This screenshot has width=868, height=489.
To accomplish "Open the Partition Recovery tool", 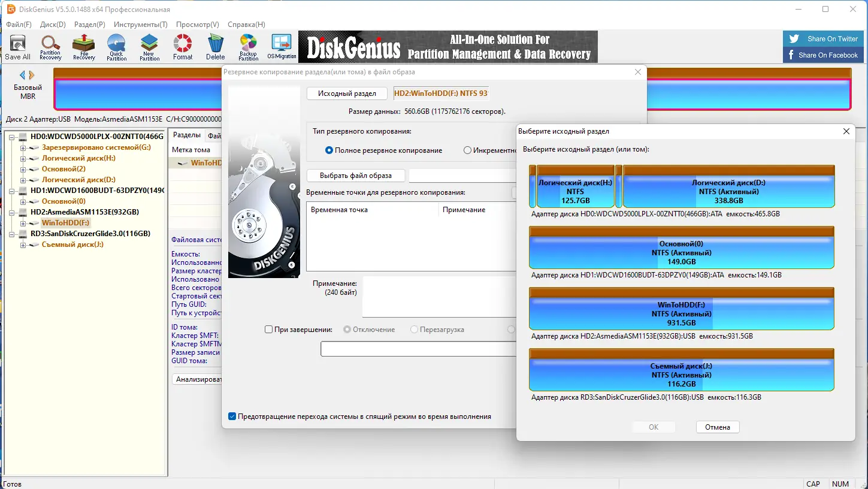I will [x=50, y=47].
